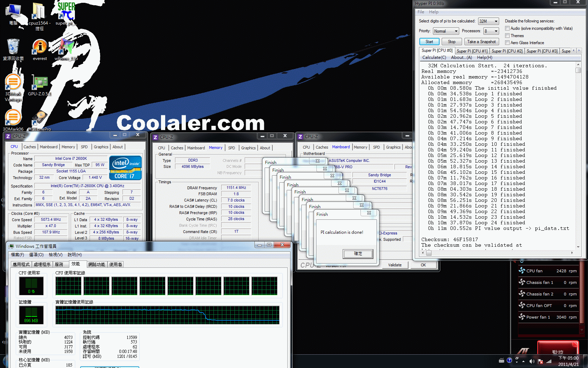Click the Power fan 1 icon
Screen dimensions: 588x368
(x=522, y=317)
